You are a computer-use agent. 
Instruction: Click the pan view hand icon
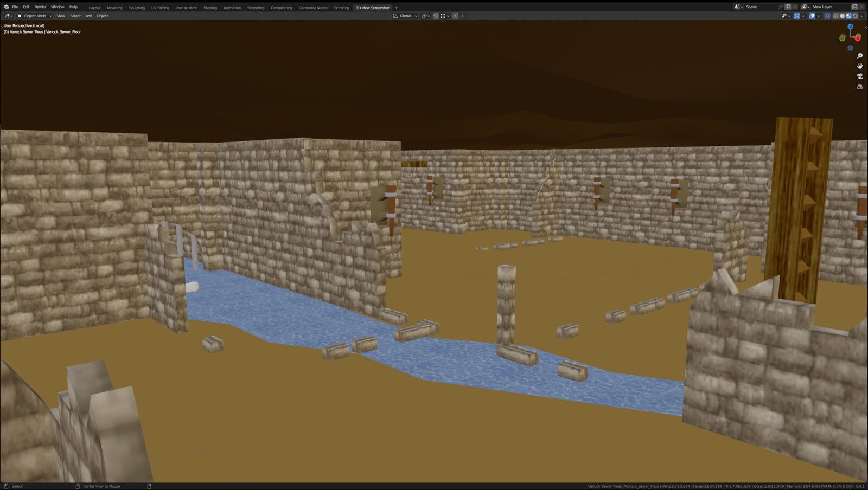[x=860, y=66]
